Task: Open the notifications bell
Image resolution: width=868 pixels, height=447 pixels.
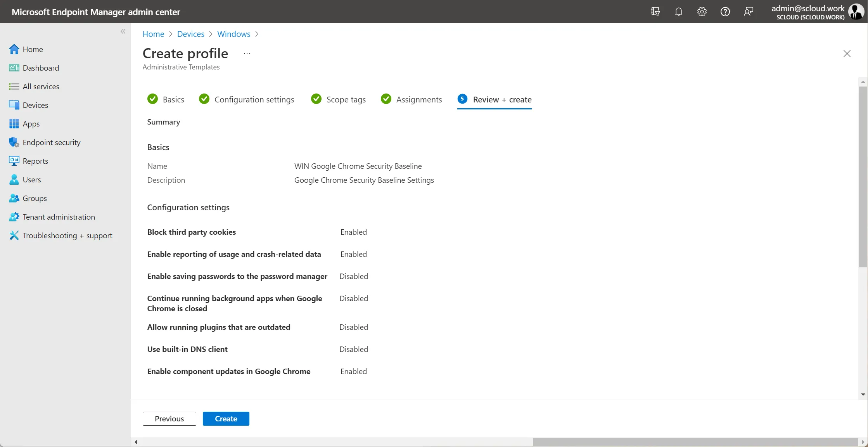Action: pyautogui.click(x=678, y=12)
